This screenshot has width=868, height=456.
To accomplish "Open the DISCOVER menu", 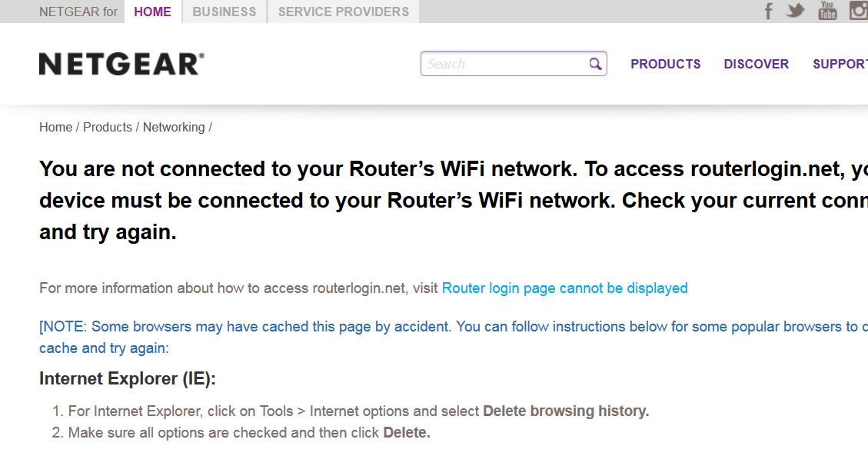I will pyautogui.click(x=756, y=64).
